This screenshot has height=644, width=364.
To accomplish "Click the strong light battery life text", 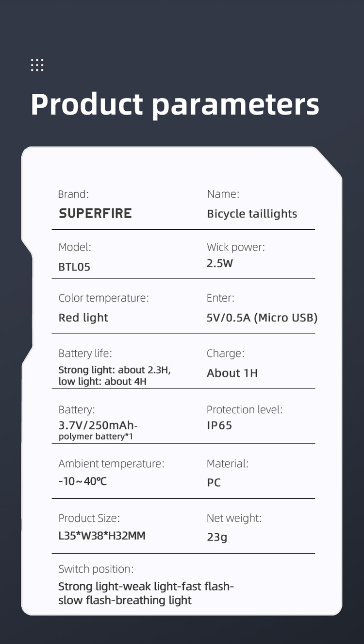I will click(x=115, y=370).
